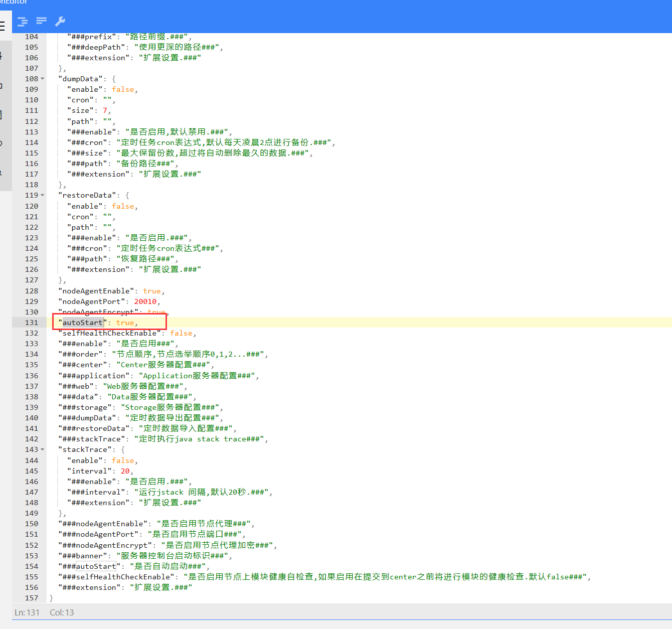Click line number 157 in the gutter
Screen dimensions: 672x629
(32, 598)
